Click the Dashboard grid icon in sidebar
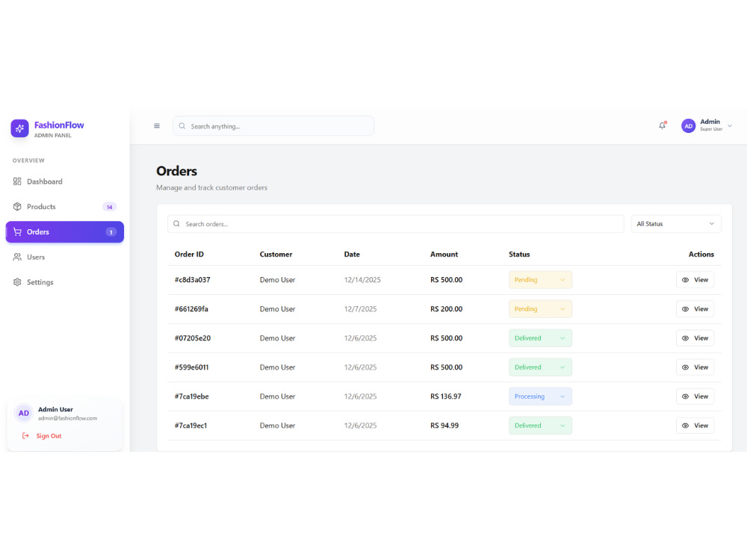The height and width of the screenshot is (560, 747). (17, 181)
